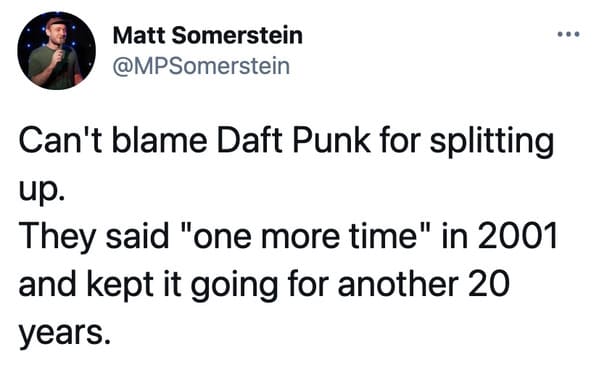Viewport: 599px width, 373px height.
Task: Click the number 20 in the tweet
Action: [x=489, y=284]
